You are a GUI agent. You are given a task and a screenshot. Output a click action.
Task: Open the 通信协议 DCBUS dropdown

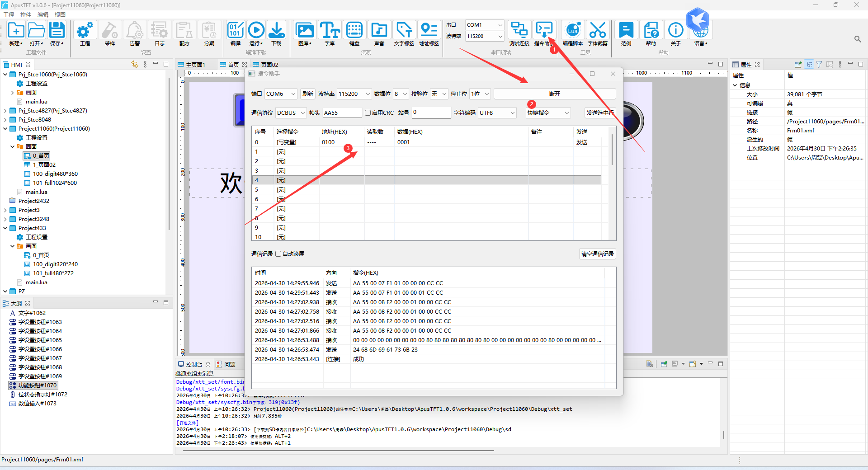point(291,113)
